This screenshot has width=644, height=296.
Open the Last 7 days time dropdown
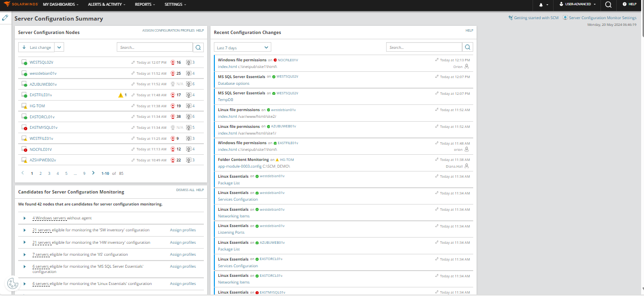[x=243, y=47]
